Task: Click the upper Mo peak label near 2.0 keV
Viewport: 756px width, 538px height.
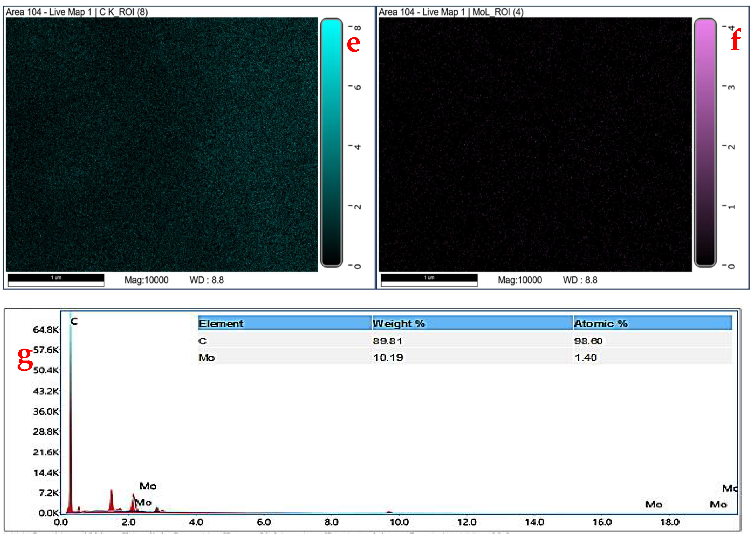Action: pos(148,486)
